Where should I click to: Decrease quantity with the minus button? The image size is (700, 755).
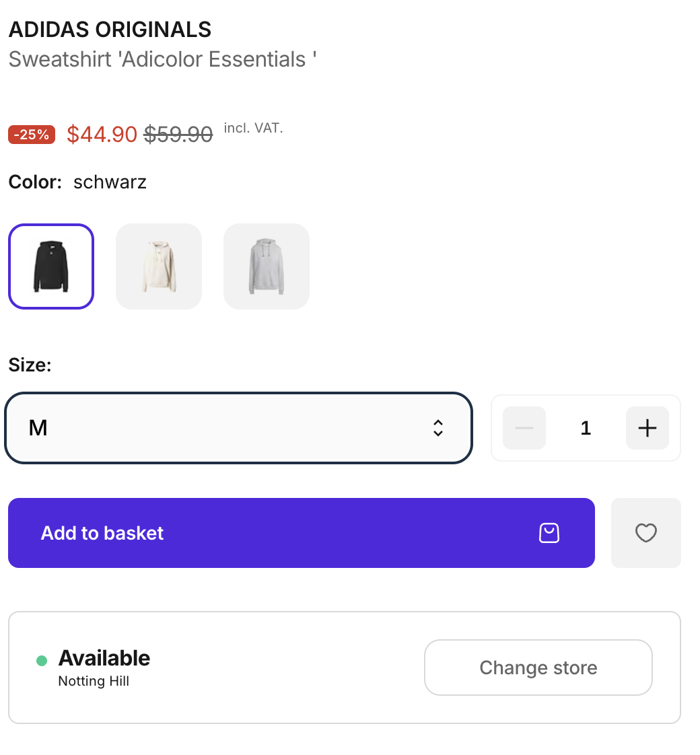pos(524,428)
